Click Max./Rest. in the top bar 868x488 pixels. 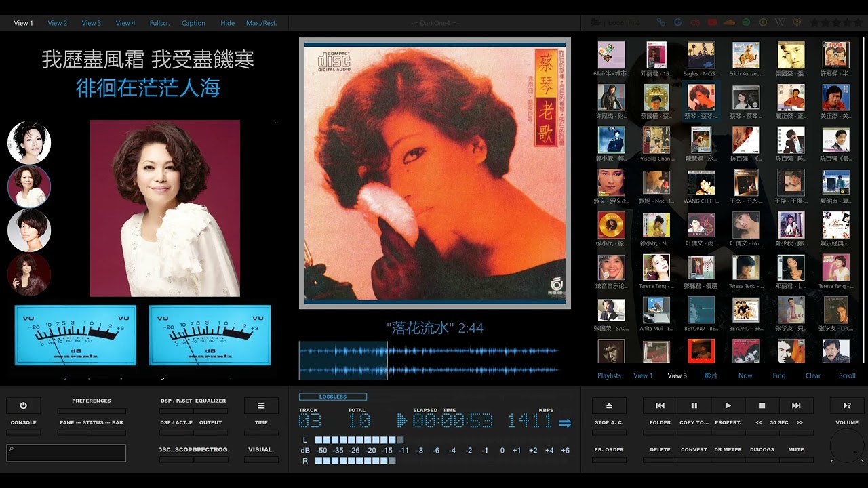click(262, 23)
